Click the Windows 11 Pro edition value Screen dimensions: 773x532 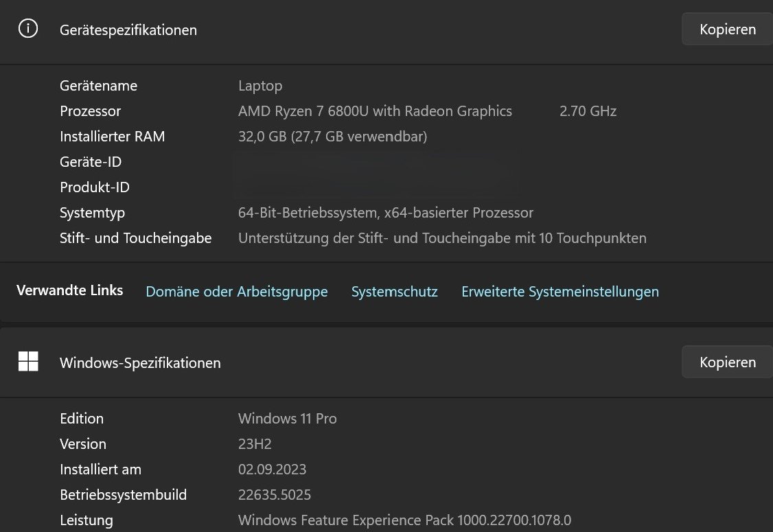(x=287, y=419)
